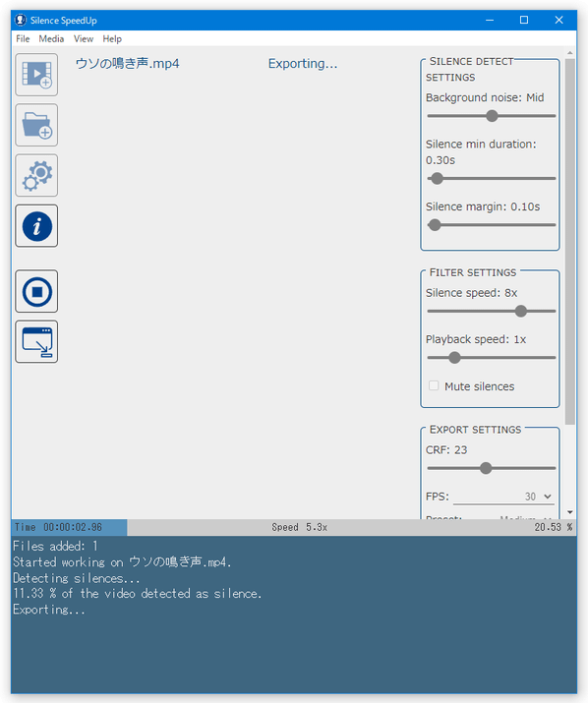Image resolution: width=588 pixels, height=703 pixels.
Task: Stop exporting with the stop icon
Action: pos(36,291)
